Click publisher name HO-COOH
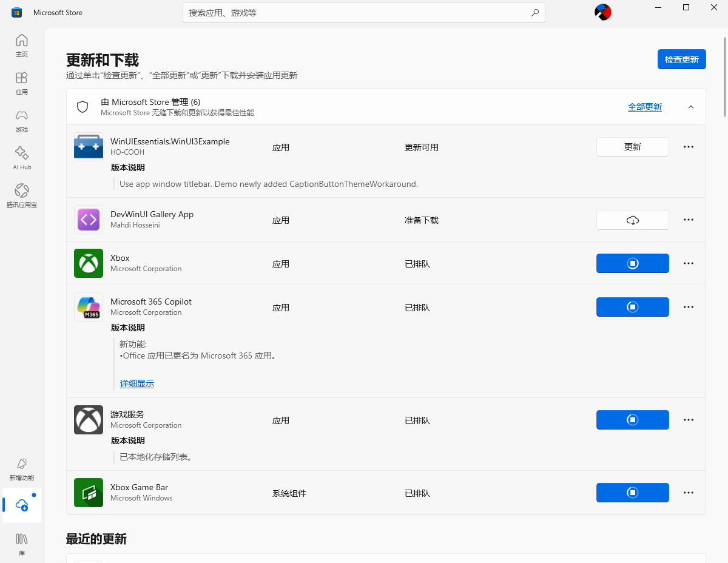 [x=127, y=152]
